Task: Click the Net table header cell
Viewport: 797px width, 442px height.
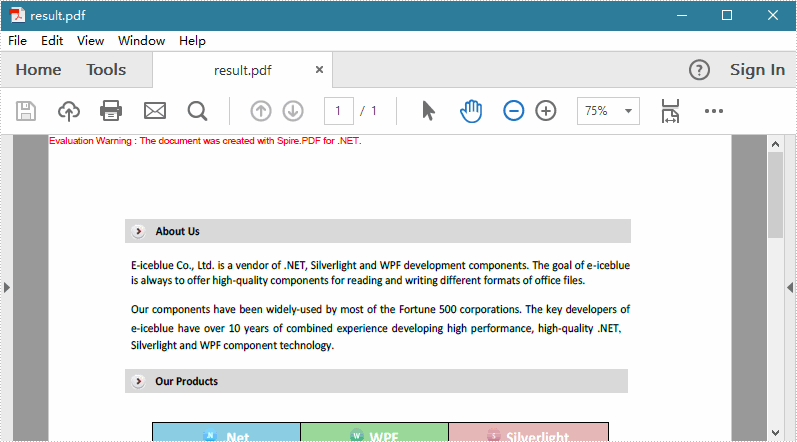Action: click(x=226, y=433)
